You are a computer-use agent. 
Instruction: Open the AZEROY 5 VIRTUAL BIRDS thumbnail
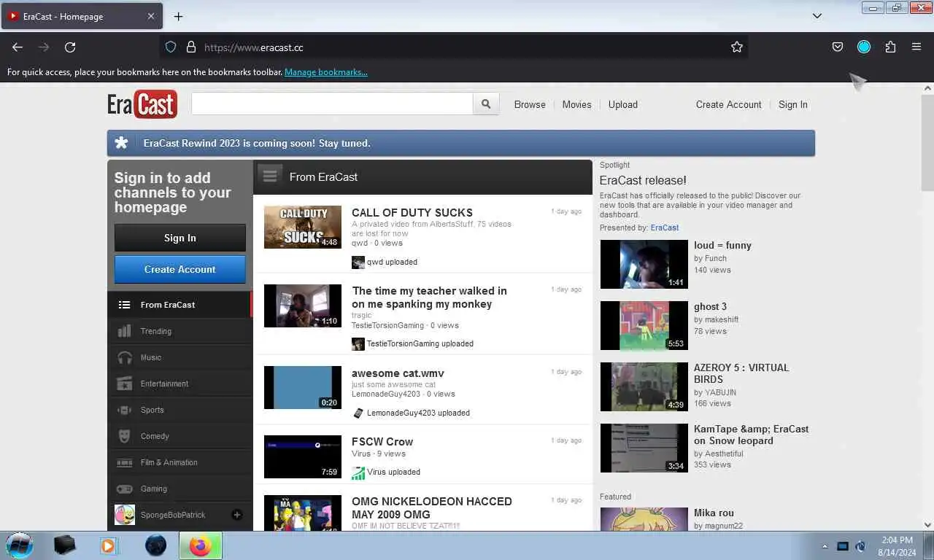point(644,386)
